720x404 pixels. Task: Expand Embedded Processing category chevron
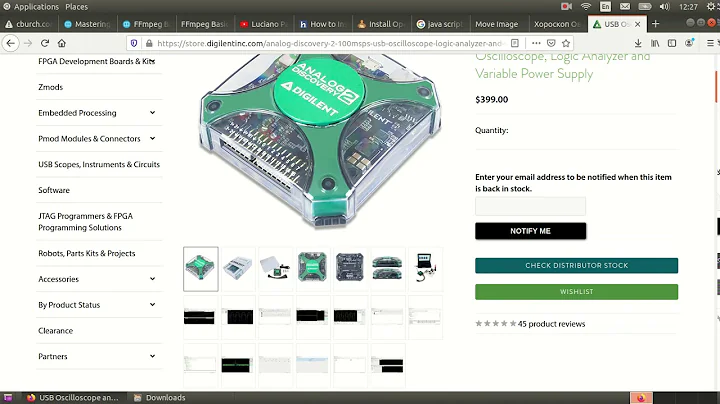click(x=152, y=112)
